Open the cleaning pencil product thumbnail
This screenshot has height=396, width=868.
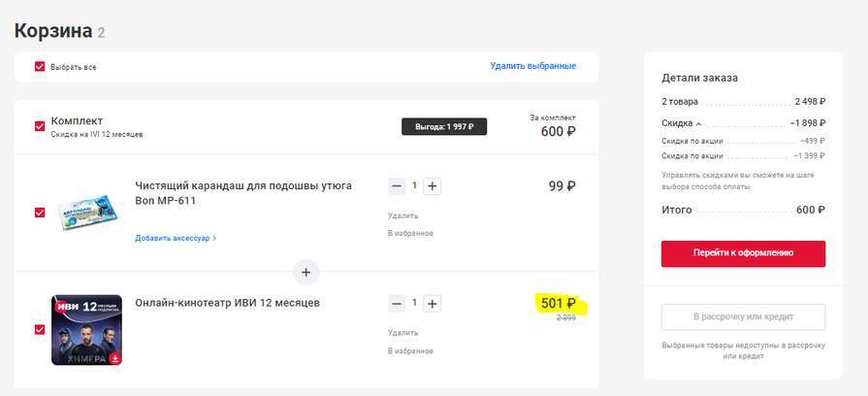[x=87, y=210]
